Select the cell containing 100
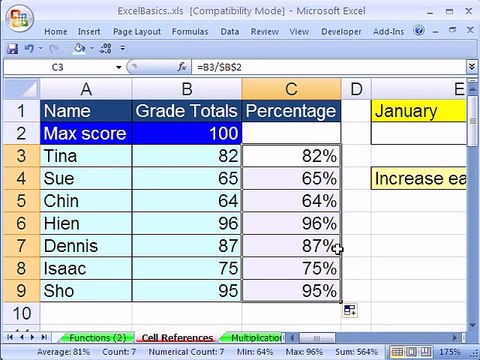The image size is (480, 360). tap(187, 133)
